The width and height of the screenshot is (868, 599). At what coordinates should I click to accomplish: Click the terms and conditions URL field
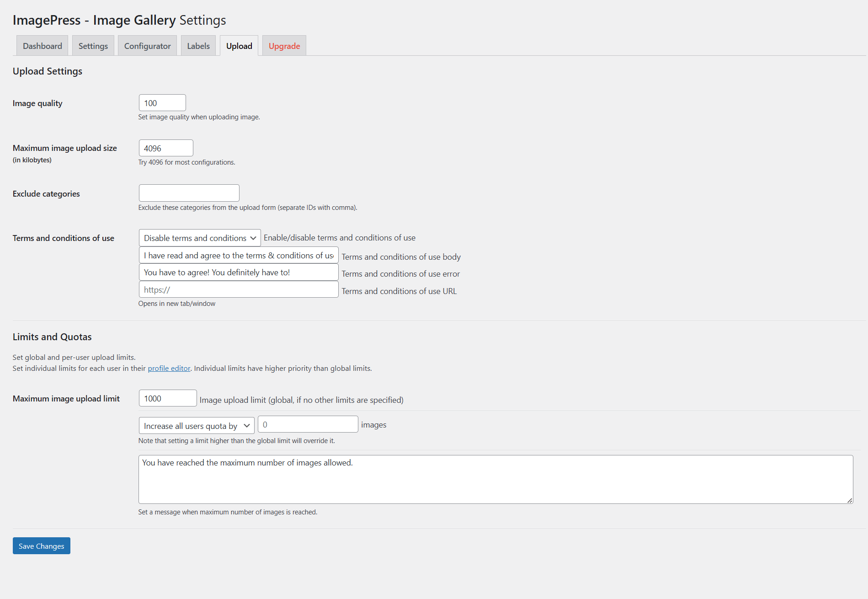click(239, 289)
